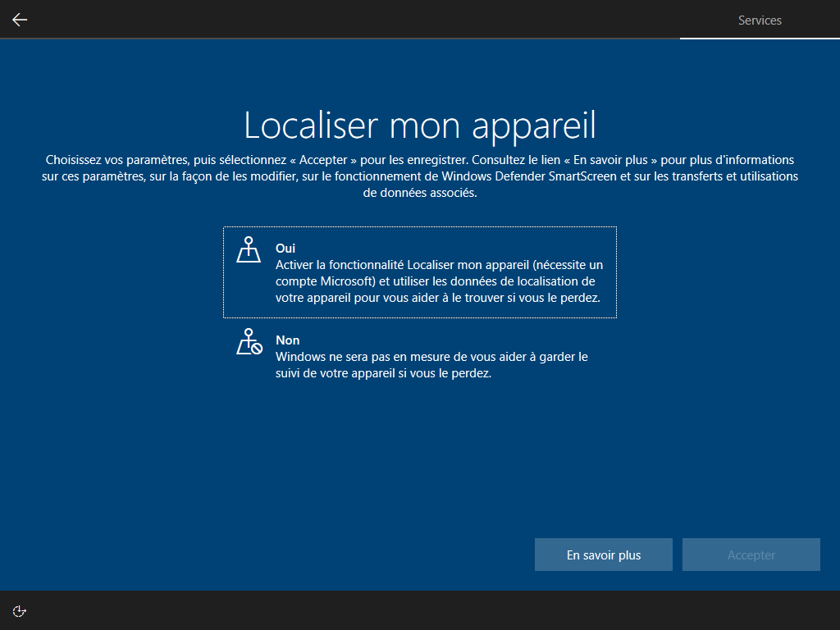
Task: Open the Ease of Access icon
Action: click(20, 610)
